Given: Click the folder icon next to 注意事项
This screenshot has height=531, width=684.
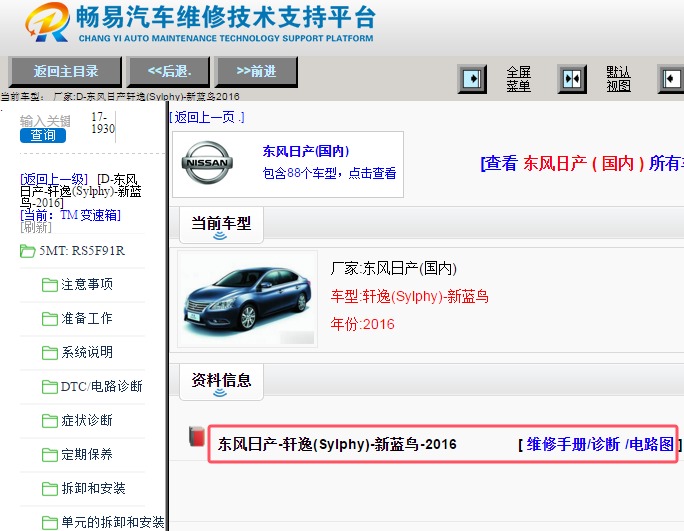Looking at the screenshot, I should [x=50, y=285].
